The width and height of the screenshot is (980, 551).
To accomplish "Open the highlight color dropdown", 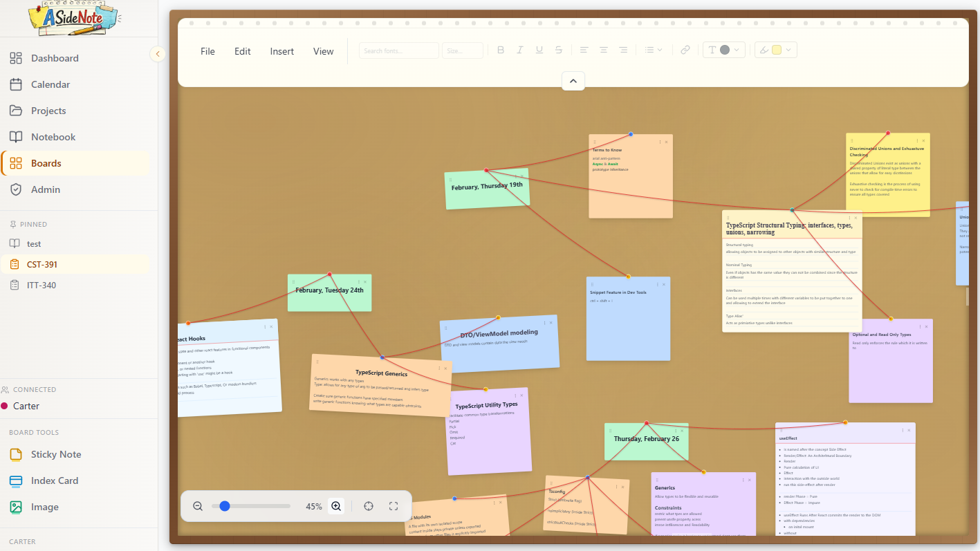I will 776,50.
